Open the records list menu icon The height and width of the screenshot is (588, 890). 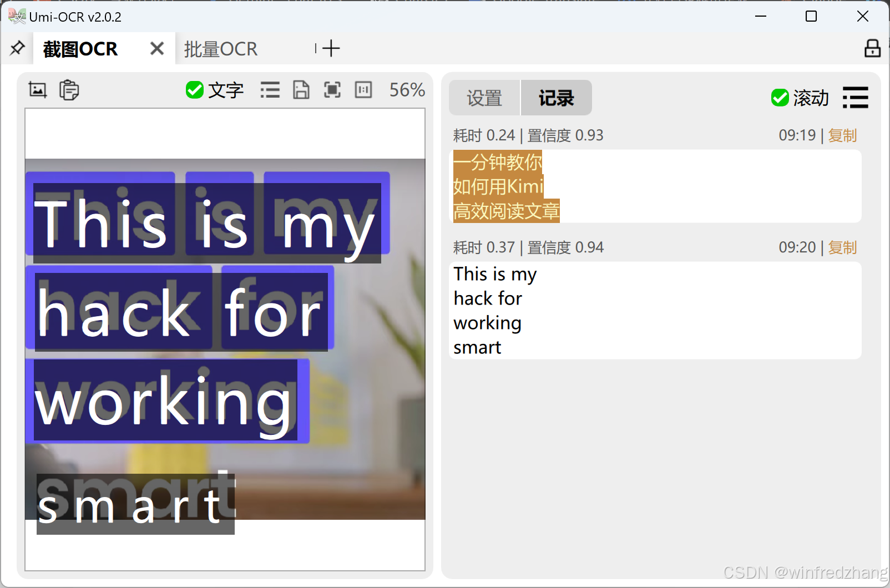click(855, 98)
